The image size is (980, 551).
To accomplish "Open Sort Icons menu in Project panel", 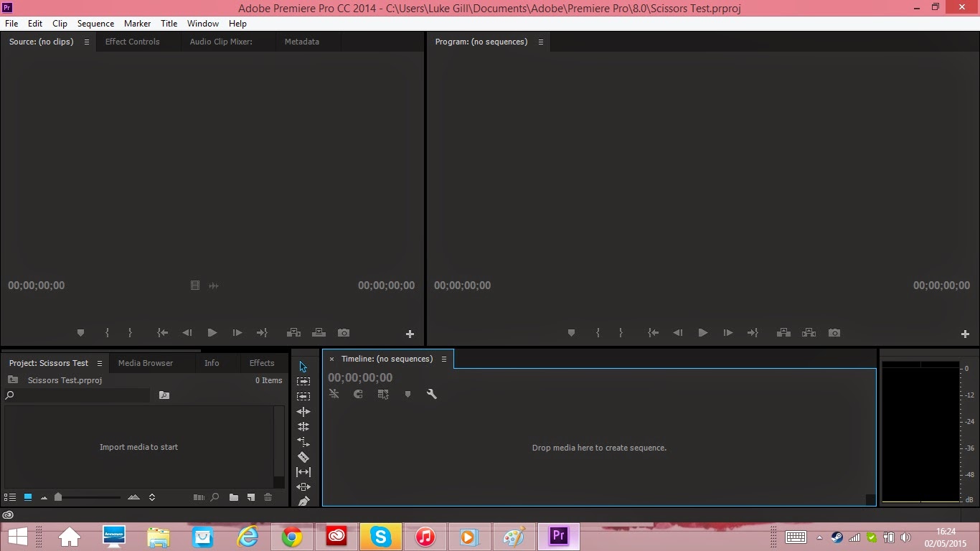I will [152, 497].
